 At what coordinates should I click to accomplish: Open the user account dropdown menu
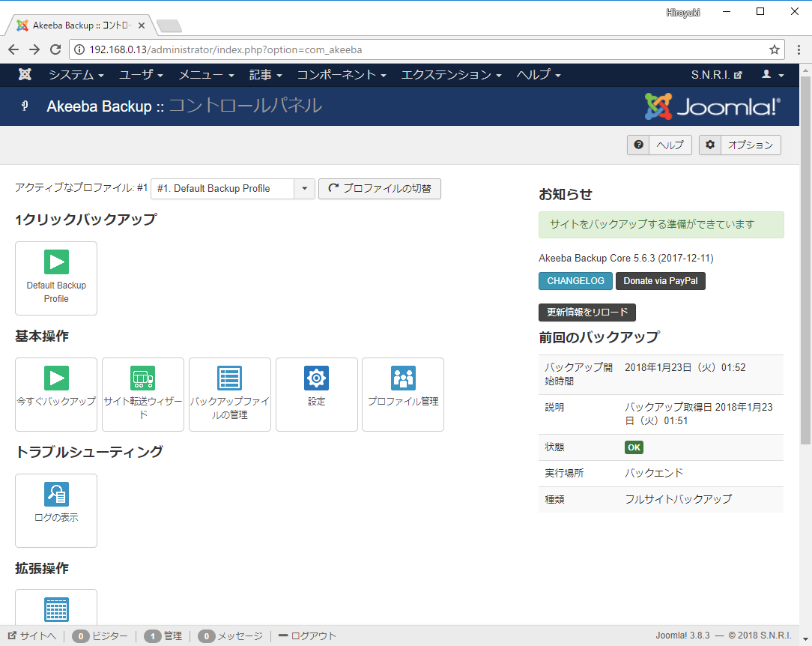point(772,75)
